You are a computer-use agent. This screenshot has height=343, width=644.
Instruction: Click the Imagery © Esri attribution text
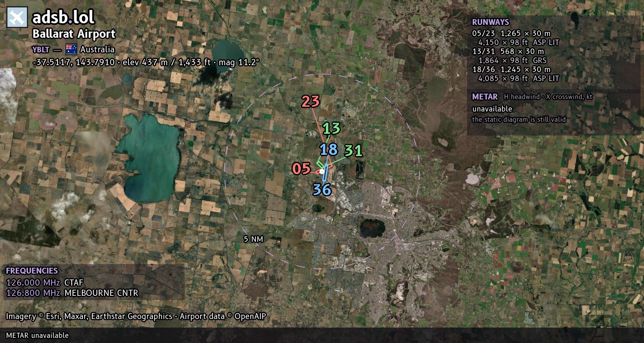pyautogui.click(x=89, y=316)
